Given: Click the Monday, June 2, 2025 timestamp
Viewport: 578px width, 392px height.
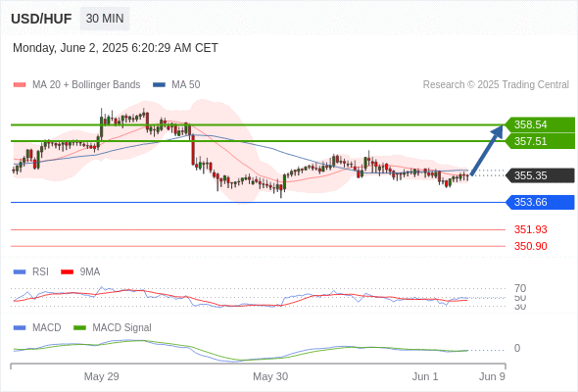Looking at the screenshot, I should [116, 48].
